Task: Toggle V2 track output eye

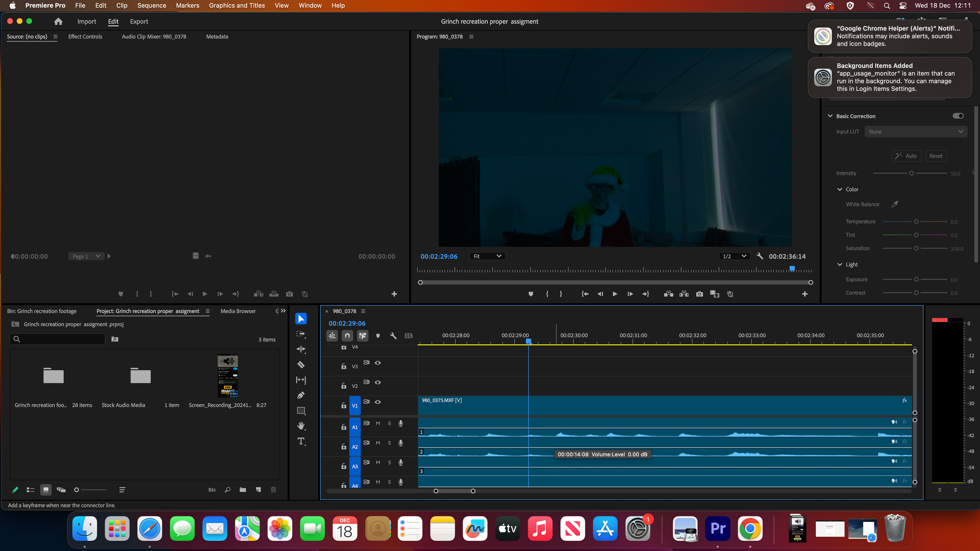Action: (x=377, y=382)
